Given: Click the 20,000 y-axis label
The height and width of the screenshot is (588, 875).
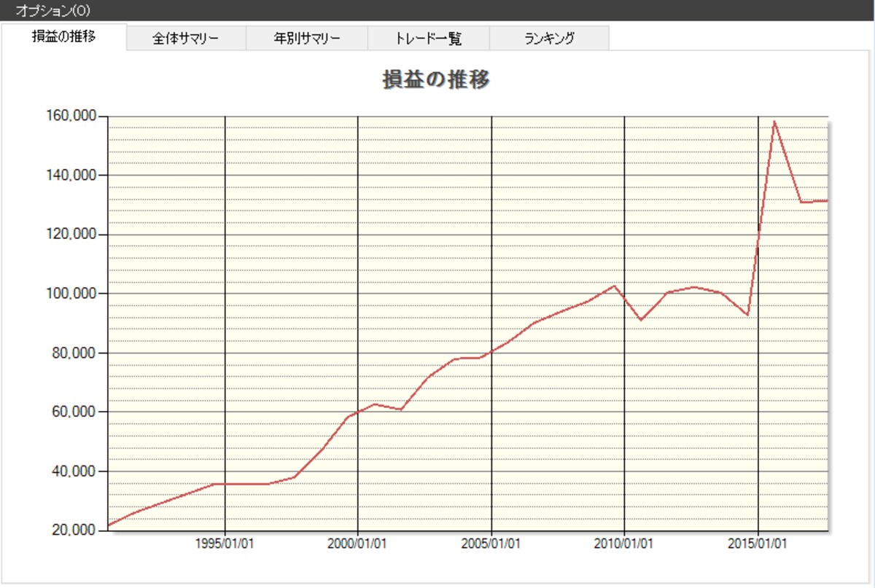Looking at the screenshot, I should (x=75, y=530).
